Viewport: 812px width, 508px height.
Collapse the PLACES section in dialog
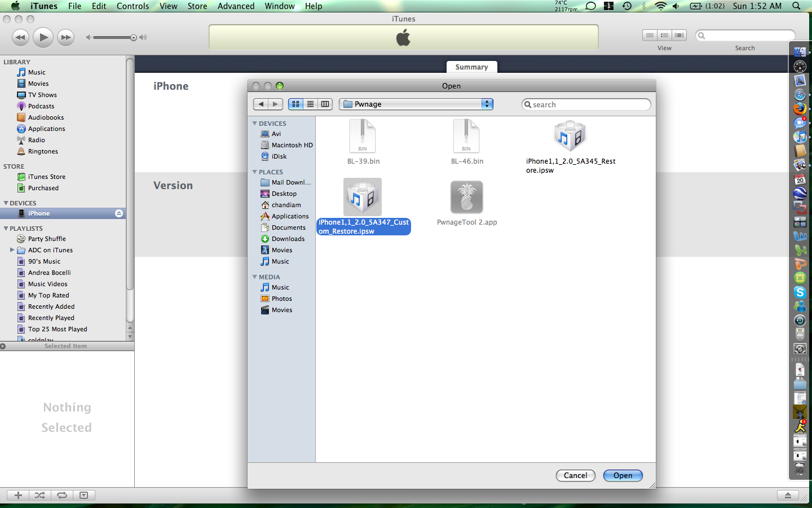(255, 172)
